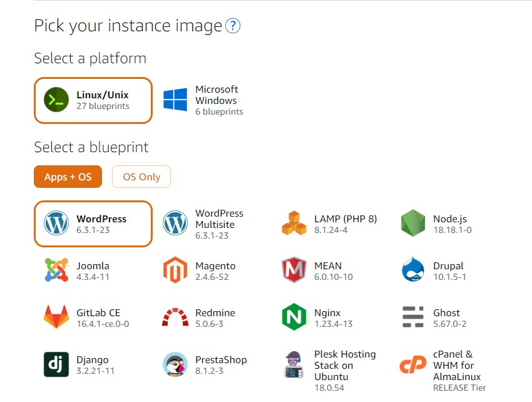Click Drupal version 10.1.5-1 text
The width and height of the screenshot is (532, 402).
(x=449, y=277)
